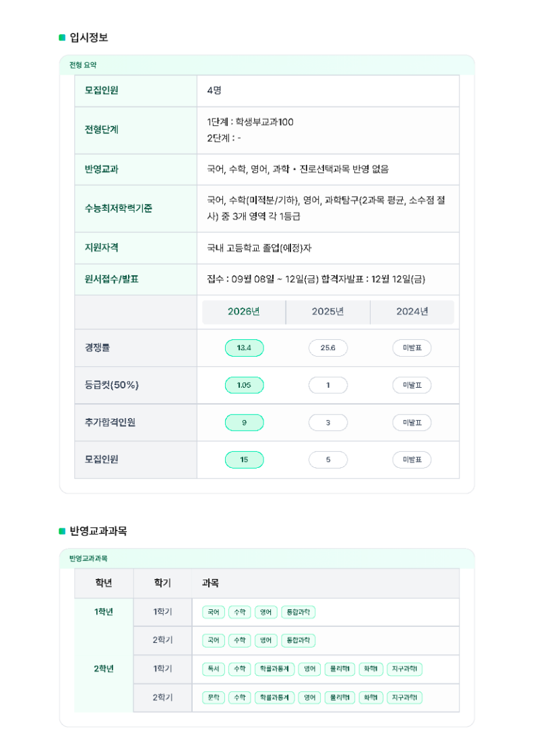
Task: Click the 15 recruitment count pill
Action: pos(244,460)
